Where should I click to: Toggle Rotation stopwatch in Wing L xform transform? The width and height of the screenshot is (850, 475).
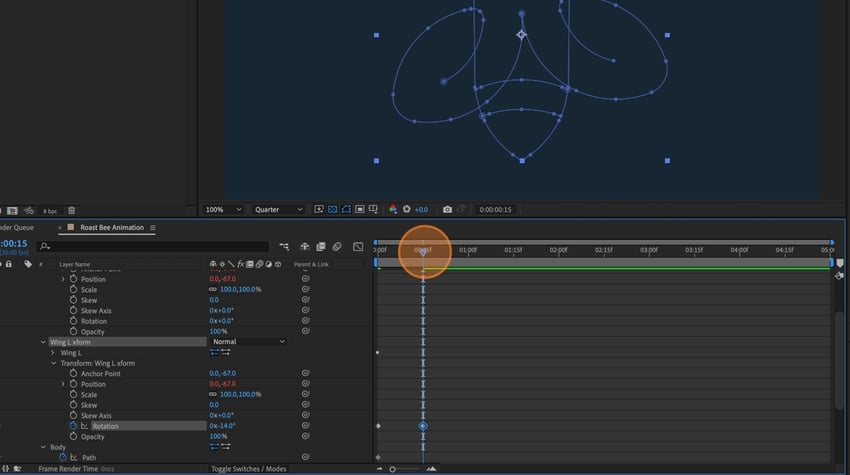coord(73,426)
